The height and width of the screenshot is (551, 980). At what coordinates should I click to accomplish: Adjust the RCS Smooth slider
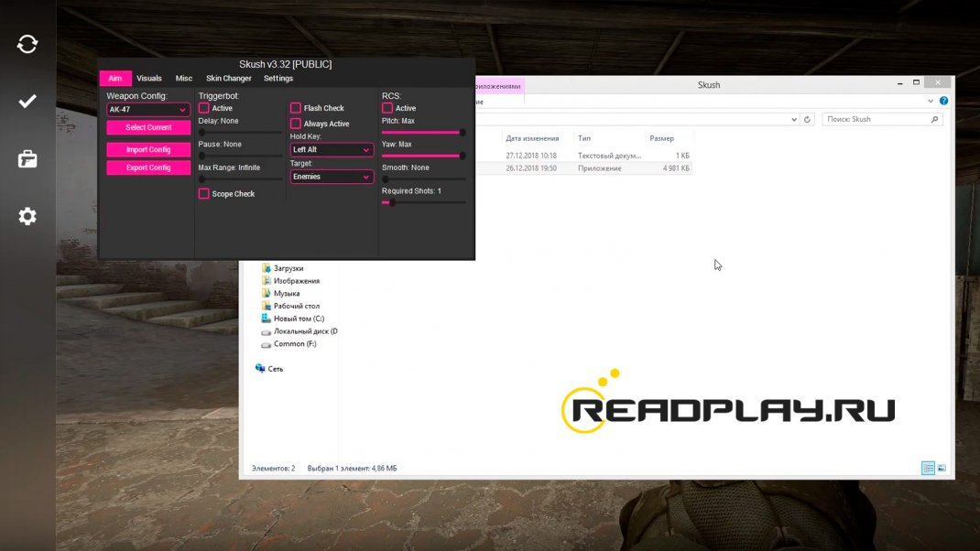[424, 179]
